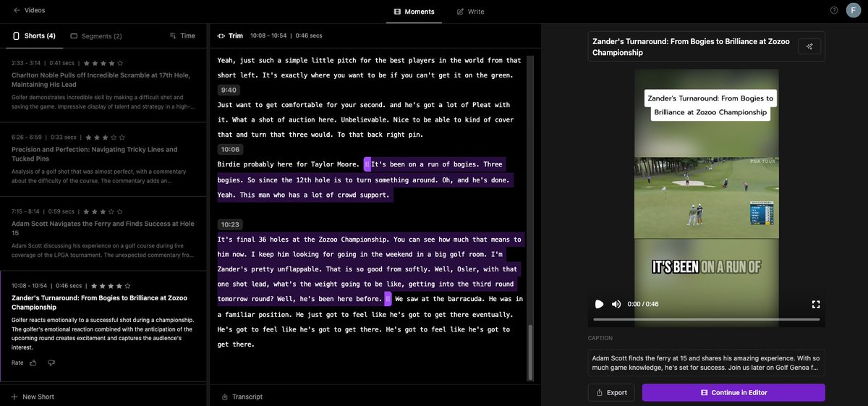Open Adam Scott Navigates the Ferry short
This screenshot has width=868, height=406.
(x=103, y=234)
